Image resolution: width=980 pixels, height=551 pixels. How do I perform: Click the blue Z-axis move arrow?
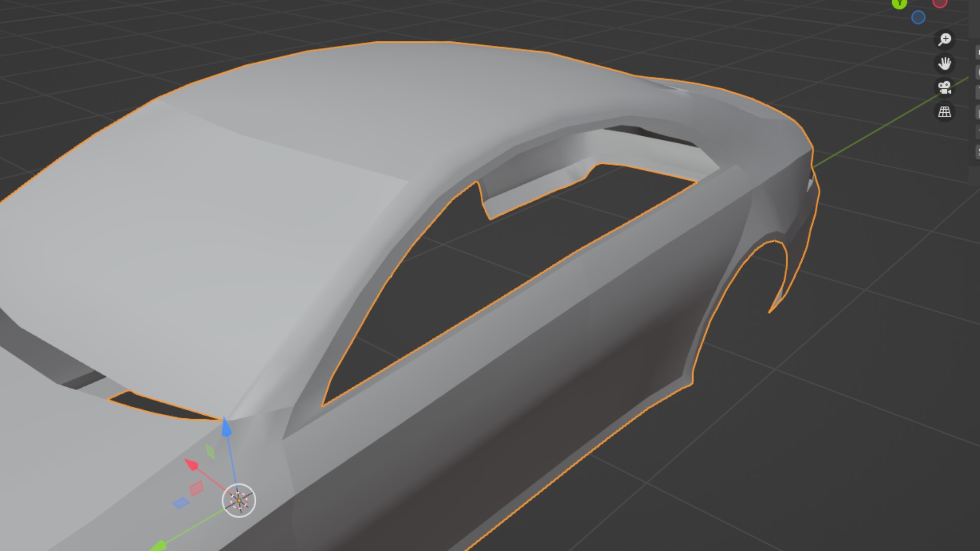point(226,428)
